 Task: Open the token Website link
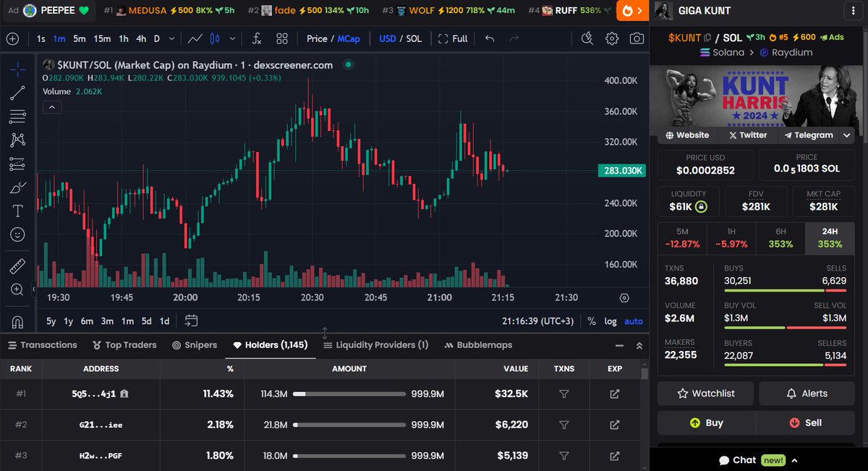(687, 135)
